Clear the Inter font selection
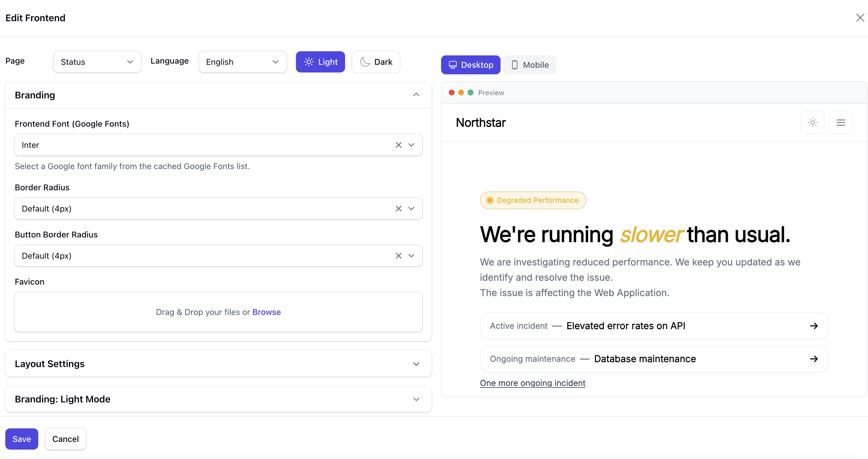868x459 pixels. tap(398, 145)
